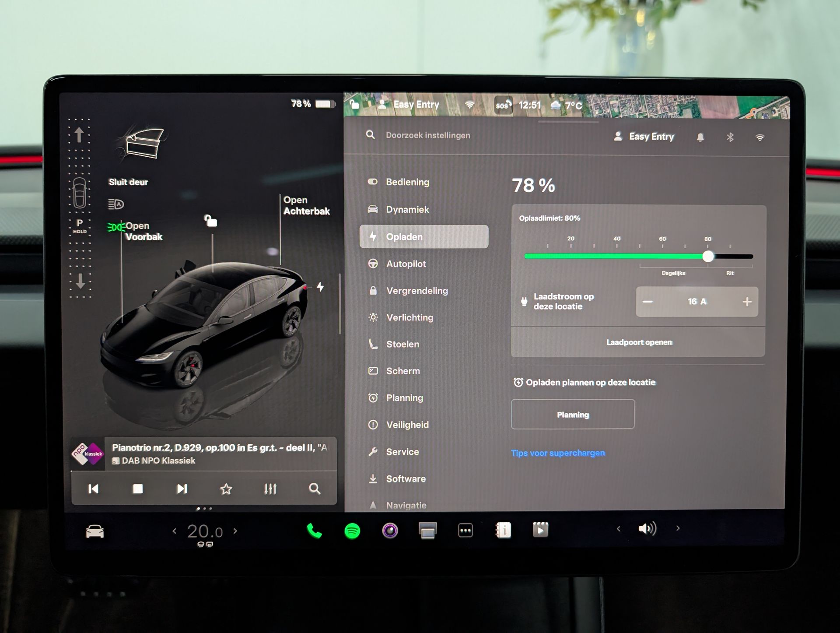This screenshot has height=633, width=840.
Task: Open the all apps three-dot icon
Action: [465, 531]
